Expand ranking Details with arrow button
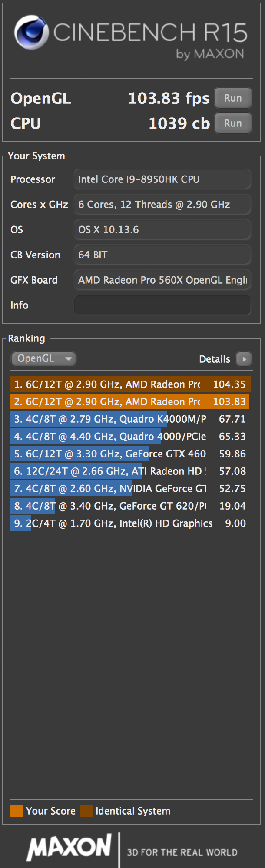This screenshot has height=868, width=265. click(244, 359)
